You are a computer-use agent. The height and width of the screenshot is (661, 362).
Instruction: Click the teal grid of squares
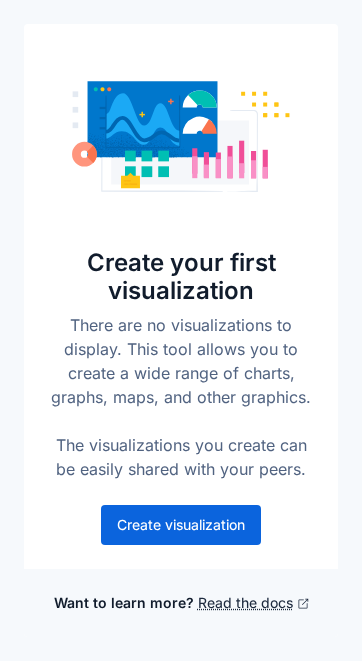[147, 164]
